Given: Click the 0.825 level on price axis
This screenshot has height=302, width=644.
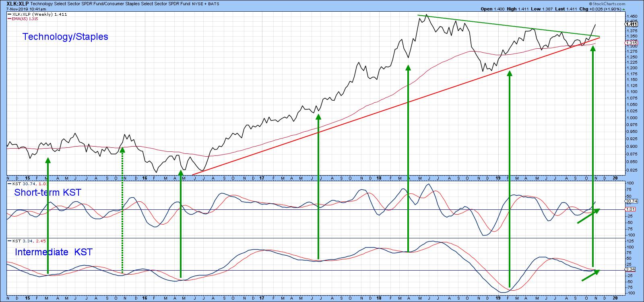Looking at the screenshot, I should pos(631,170).
